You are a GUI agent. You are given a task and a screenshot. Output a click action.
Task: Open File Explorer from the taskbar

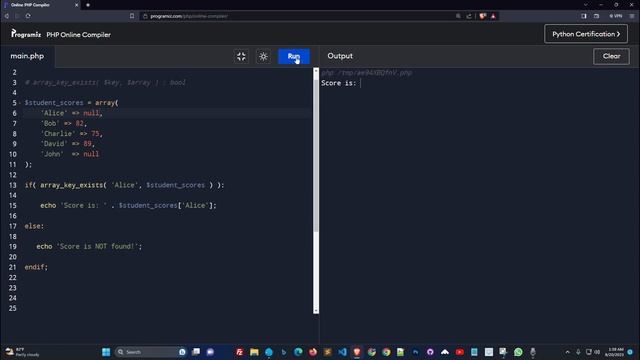point(254,352)
